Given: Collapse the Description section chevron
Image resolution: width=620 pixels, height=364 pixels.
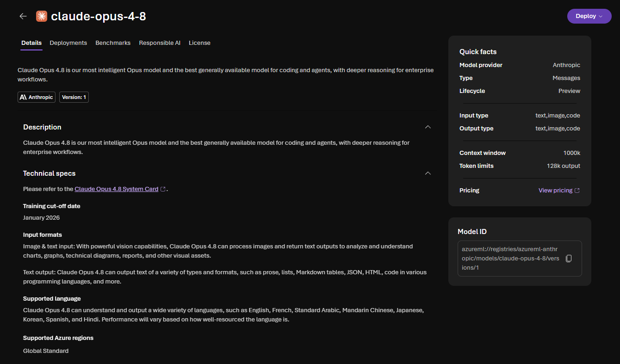Looking at the screenshot, I should point(428,127).
